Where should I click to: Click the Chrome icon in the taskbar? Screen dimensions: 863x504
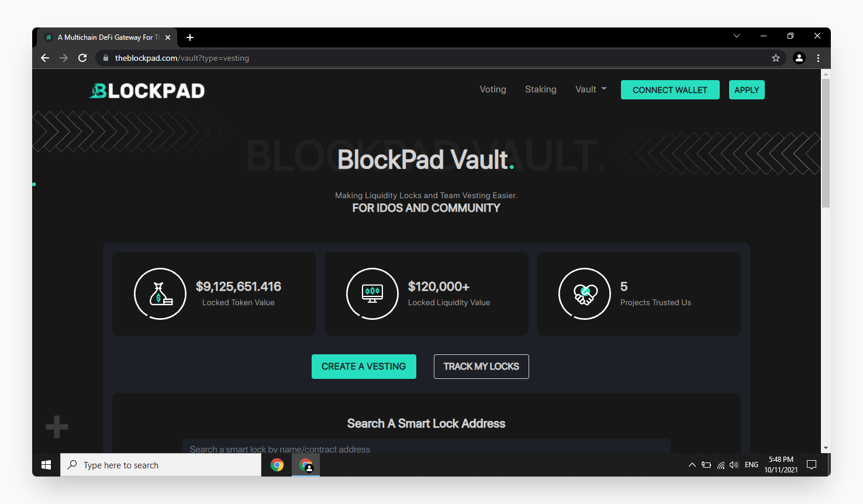click(277, 465)
